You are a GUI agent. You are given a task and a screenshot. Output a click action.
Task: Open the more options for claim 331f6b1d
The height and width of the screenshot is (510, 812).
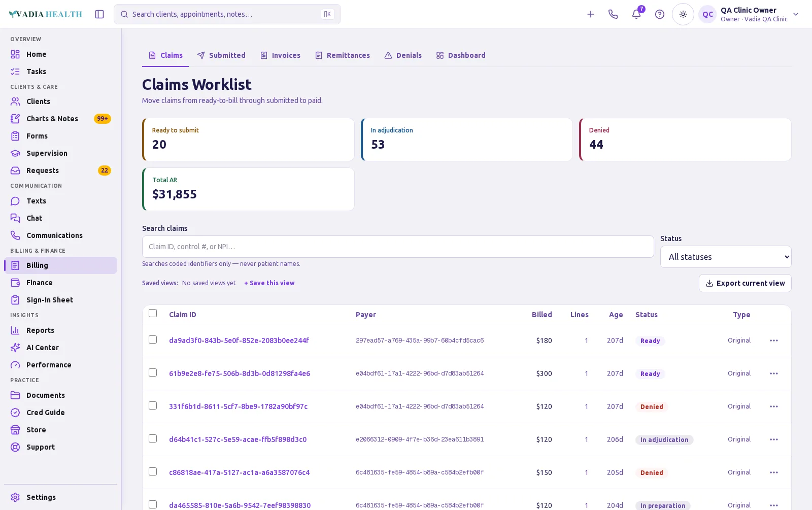coord(774,406)
